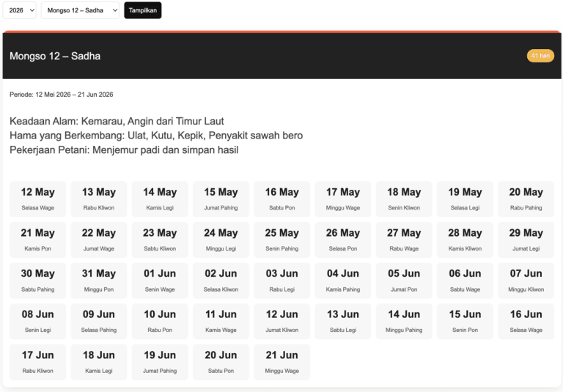
Task: Select the 01 Jun Senin Wage card
Action: 160,281
